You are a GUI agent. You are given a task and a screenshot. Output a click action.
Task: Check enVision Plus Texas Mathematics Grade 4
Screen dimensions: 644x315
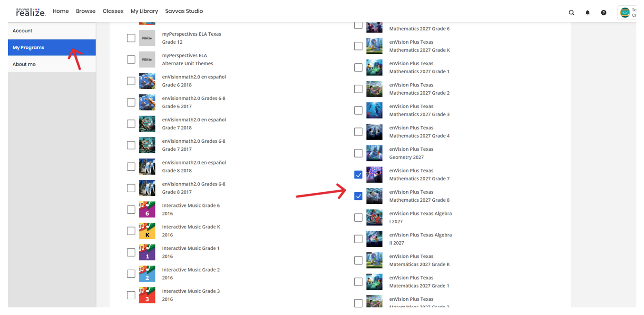(x=359, y=132)
